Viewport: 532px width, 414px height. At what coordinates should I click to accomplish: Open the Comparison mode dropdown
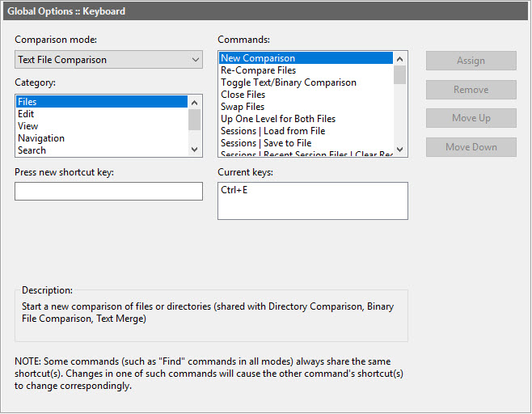click(108, 60)
